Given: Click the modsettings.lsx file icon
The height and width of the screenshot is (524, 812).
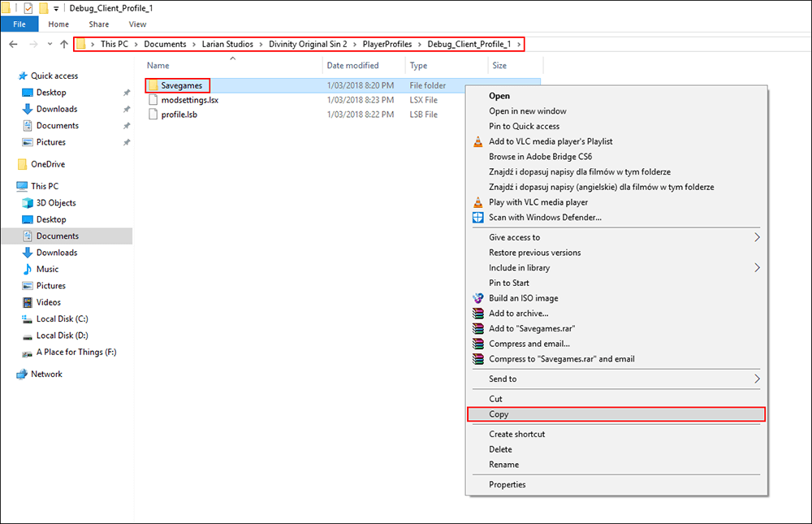Looking at the screenshot, I should [x=153, y=99].
